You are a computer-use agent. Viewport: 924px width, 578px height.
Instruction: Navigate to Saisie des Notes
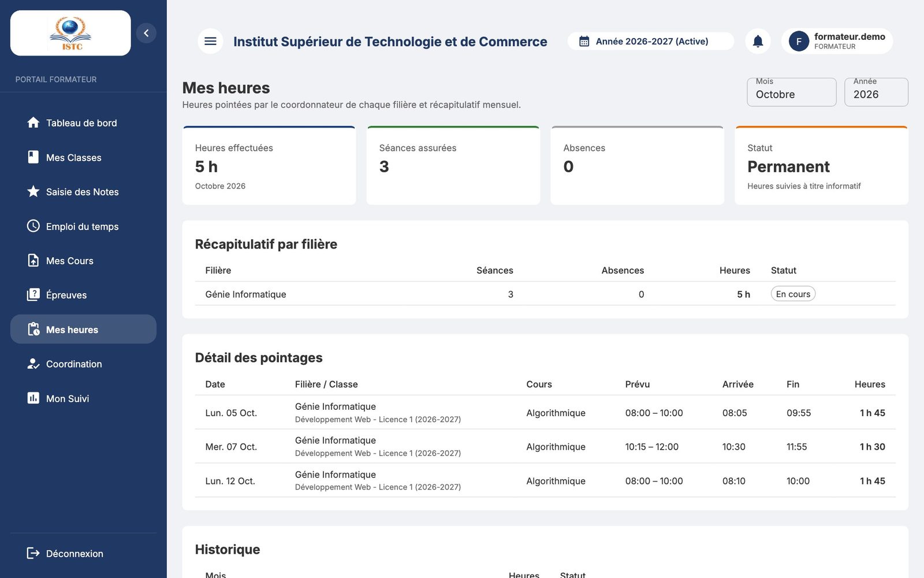pos(83,191)
